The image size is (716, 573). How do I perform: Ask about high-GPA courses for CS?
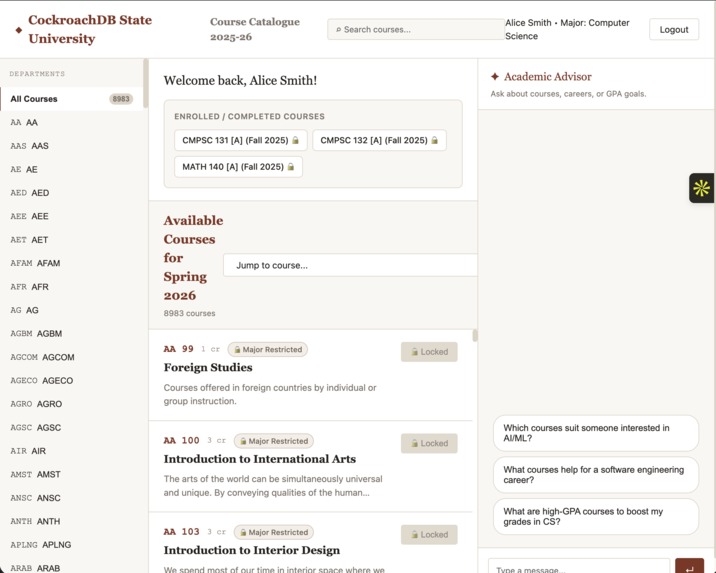(596, 516)
